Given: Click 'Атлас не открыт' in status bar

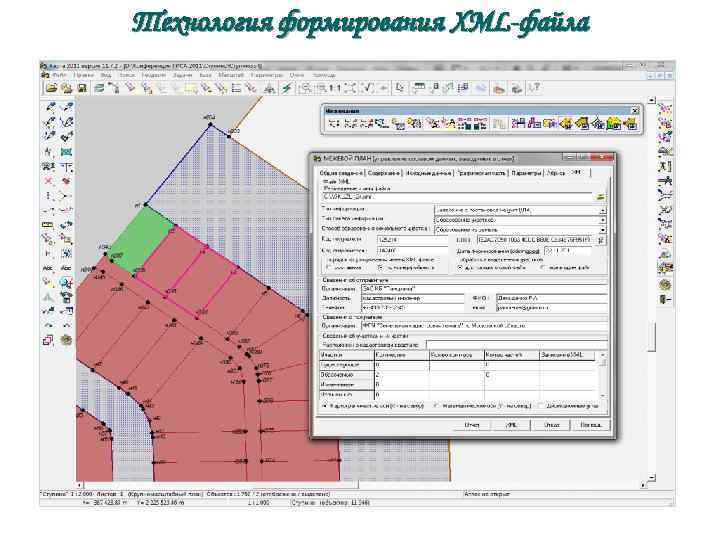Looking at the screenshot, I should pyautogui.click(x=486, y=495).
